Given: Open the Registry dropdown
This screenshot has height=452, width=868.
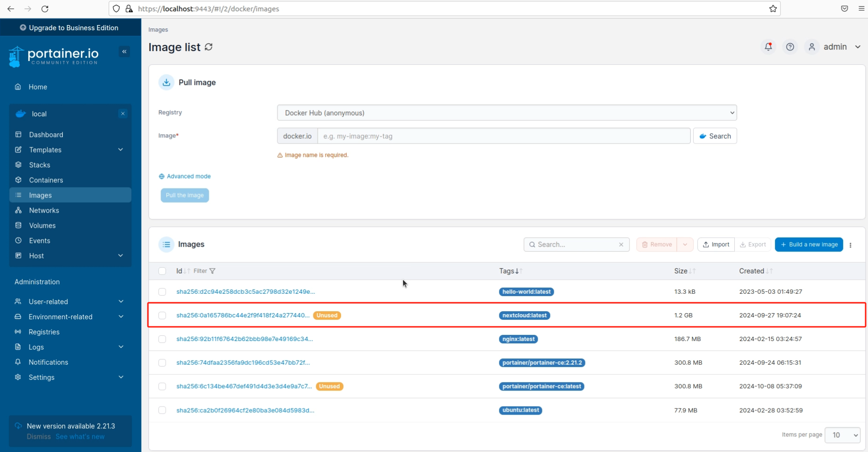Looking at the screenshot, I should [x=507, y=113].
